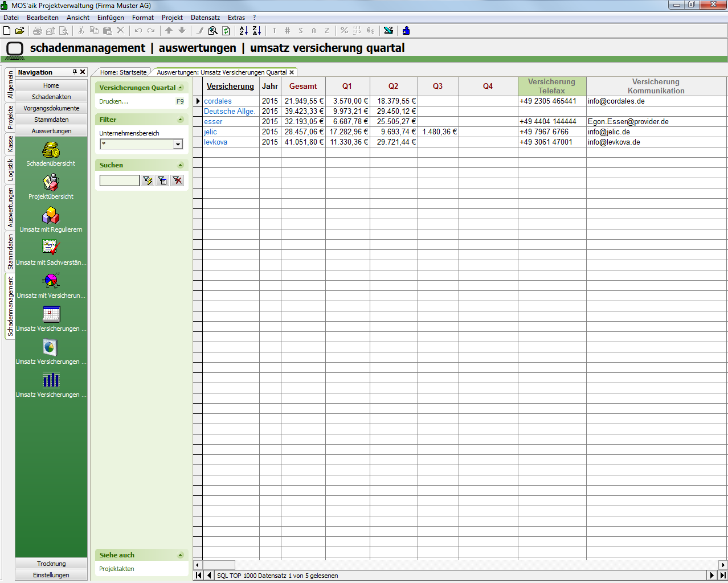Open Umsatz Versicherungen bar-chart icon
The width and height of the screenshot is (728, 583).
click(x=51, y=380)
